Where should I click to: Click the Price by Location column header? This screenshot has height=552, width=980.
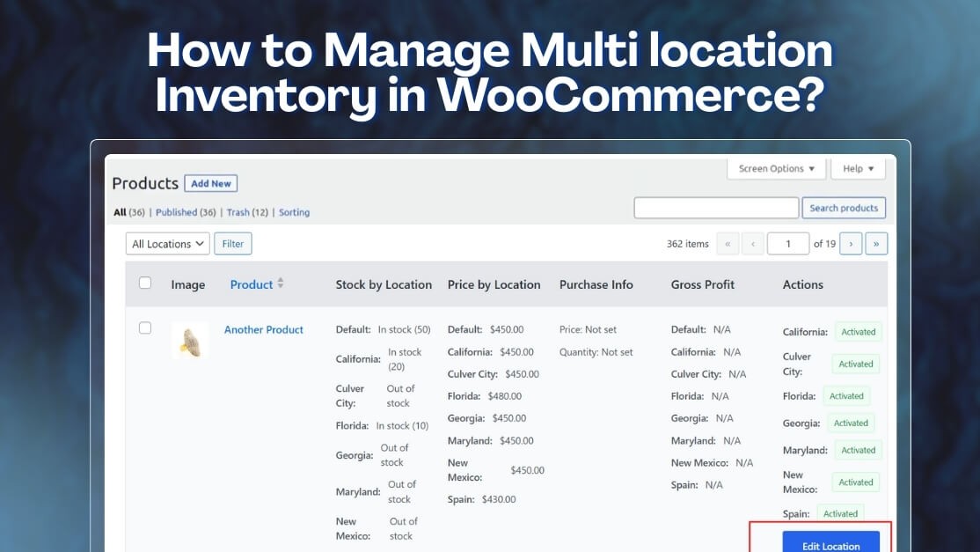click(x=494, y=284)
